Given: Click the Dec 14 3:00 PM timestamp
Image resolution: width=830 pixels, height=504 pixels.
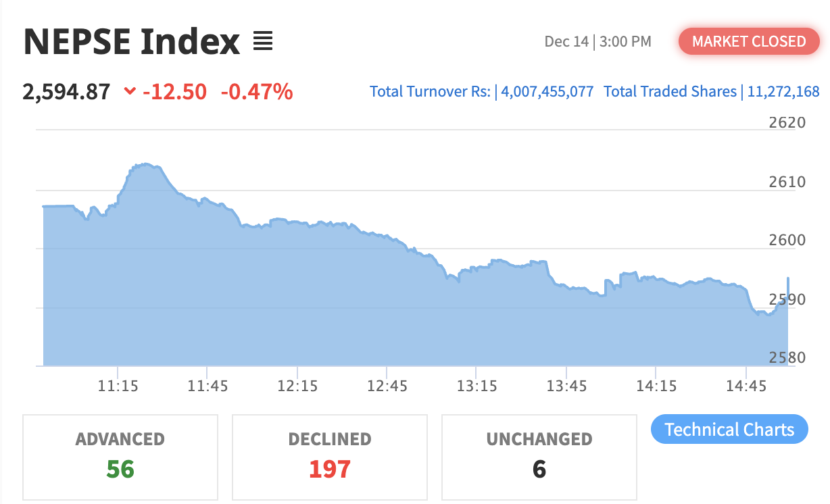Looking at the screenshot, I should point(597,42).
